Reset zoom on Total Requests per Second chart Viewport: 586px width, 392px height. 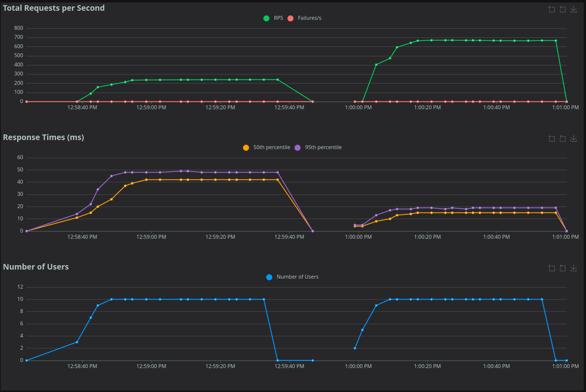pyautogui.click(x=563, y=10)
